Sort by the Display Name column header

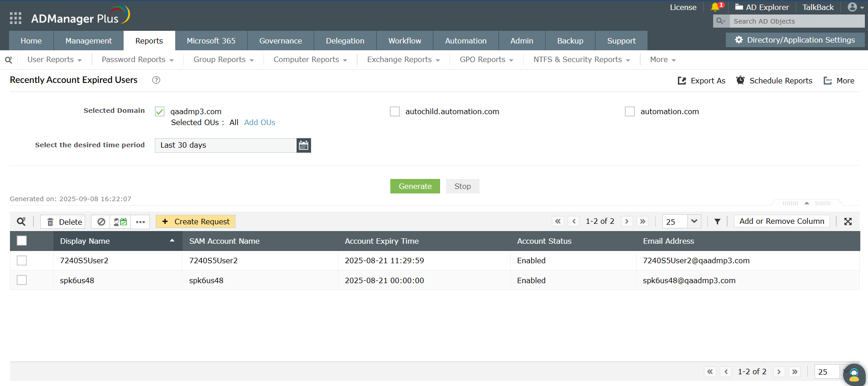coord(118,241)
